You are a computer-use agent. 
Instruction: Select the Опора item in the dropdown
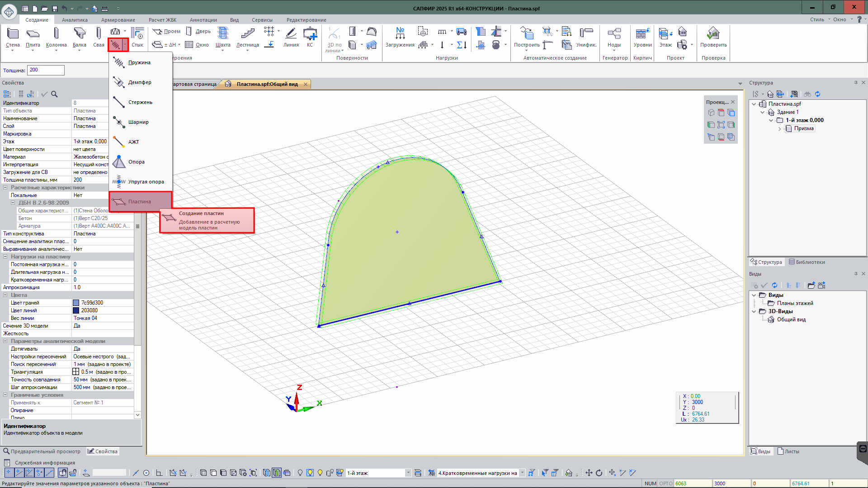click(x=136, y=162)
